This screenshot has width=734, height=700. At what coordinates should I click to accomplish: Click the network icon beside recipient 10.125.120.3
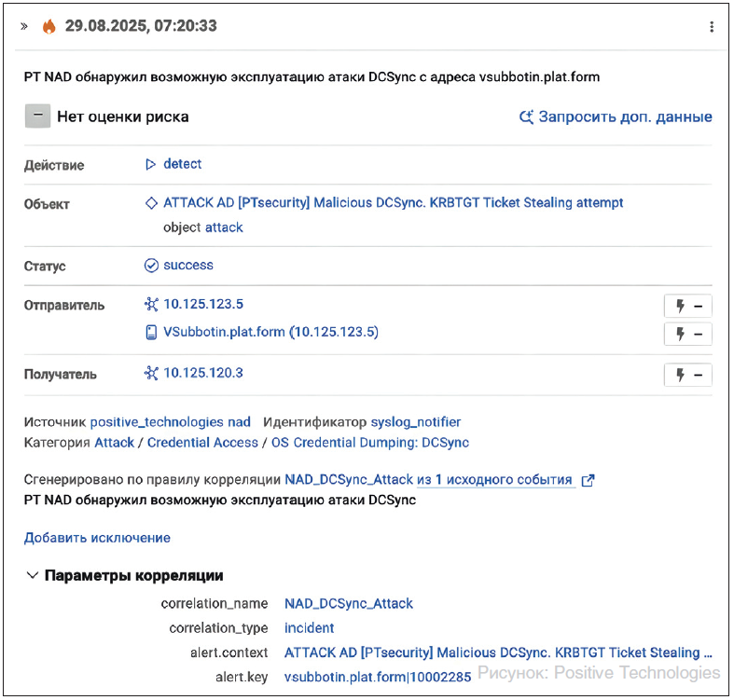click(x=151, y=373)
